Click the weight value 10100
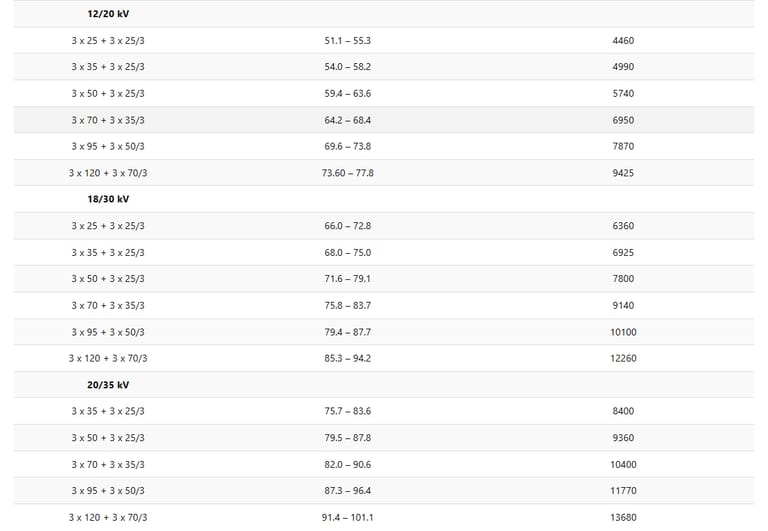Viewport: 768px width, 531px height. tap(623, 332)
